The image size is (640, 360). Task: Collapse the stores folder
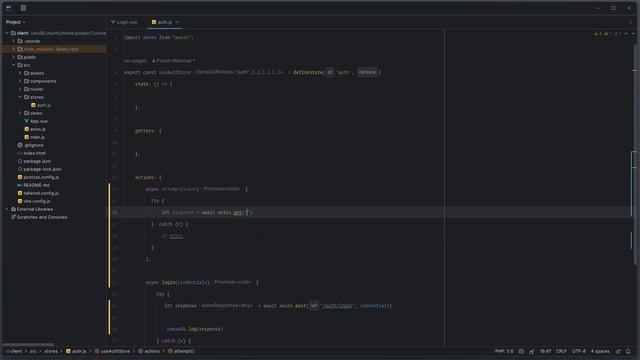point(20,97)
